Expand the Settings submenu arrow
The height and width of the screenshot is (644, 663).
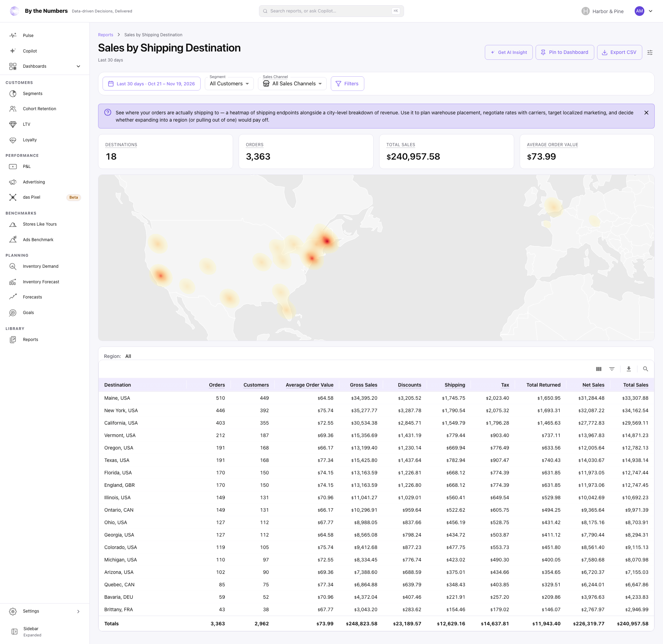point(78,611)
